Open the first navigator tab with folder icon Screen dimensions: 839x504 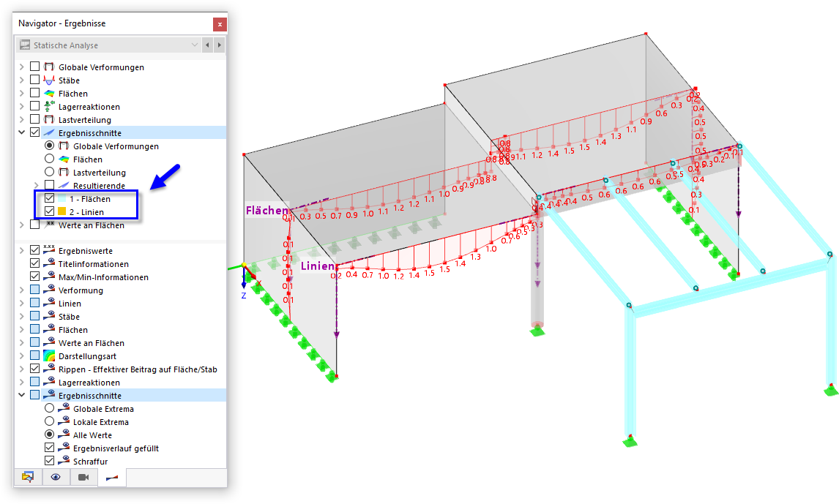[x=28, y=477]
